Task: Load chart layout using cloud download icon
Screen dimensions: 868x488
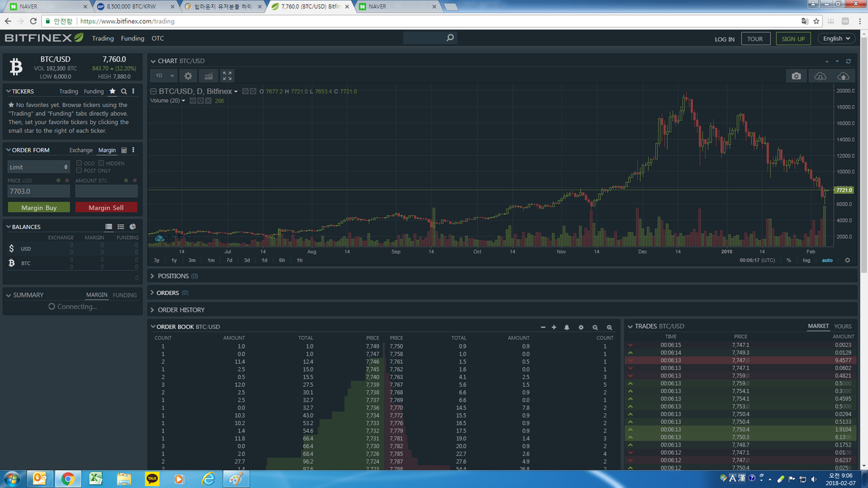Action: [x=820, y=76]
